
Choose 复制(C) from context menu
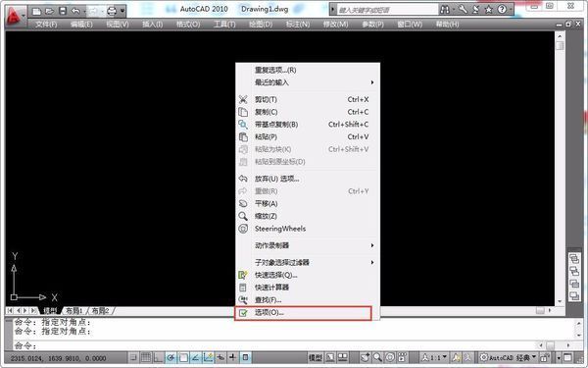pos(308,112)
